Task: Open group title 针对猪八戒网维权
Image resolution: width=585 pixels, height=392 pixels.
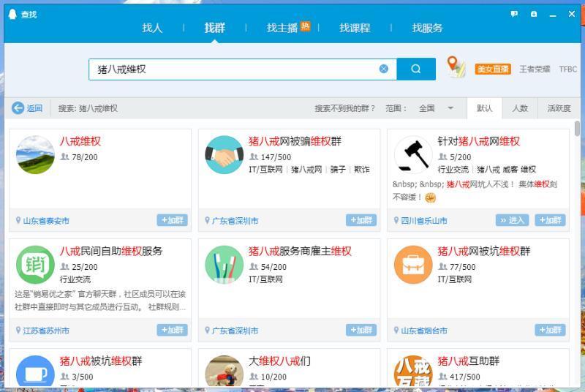Action: pyautogui.click(x=479, y=141)
